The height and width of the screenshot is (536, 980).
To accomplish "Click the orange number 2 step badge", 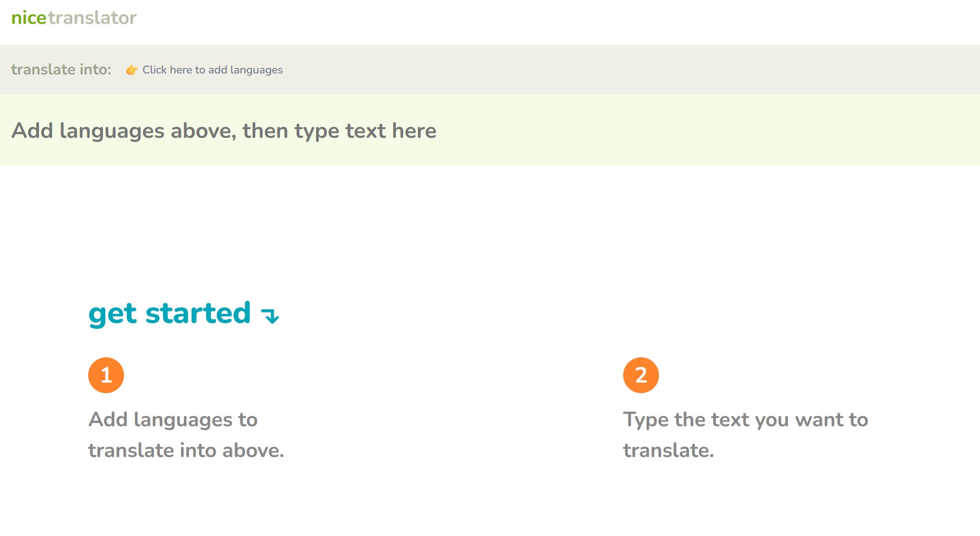I will (x=641, y=375).
